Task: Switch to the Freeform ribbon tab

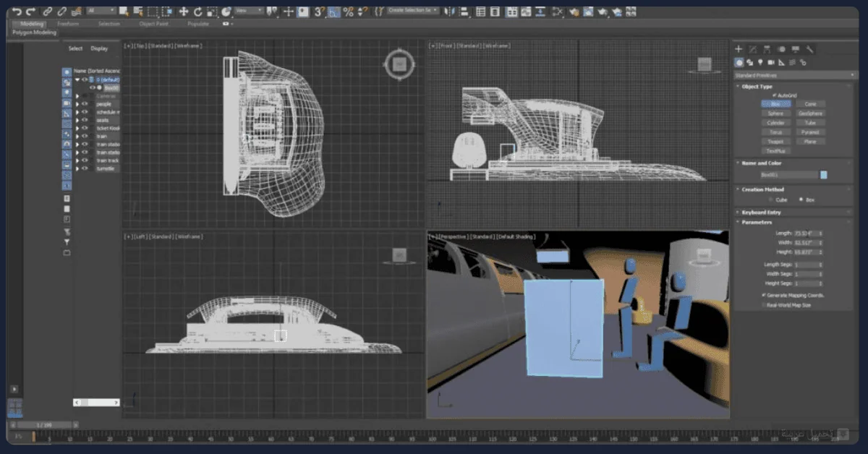Action: [69, 24]
